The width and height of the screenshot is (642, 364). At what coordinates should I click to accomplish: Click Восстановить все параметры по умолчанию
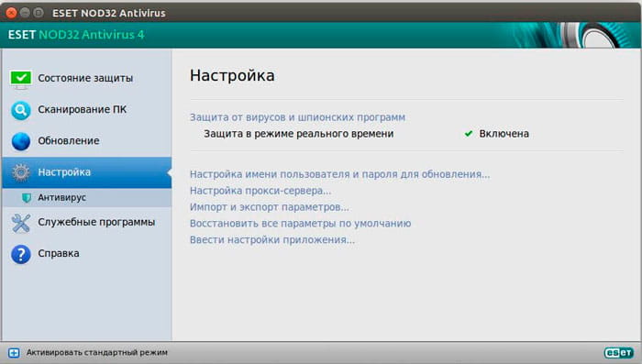coord(300,223)
